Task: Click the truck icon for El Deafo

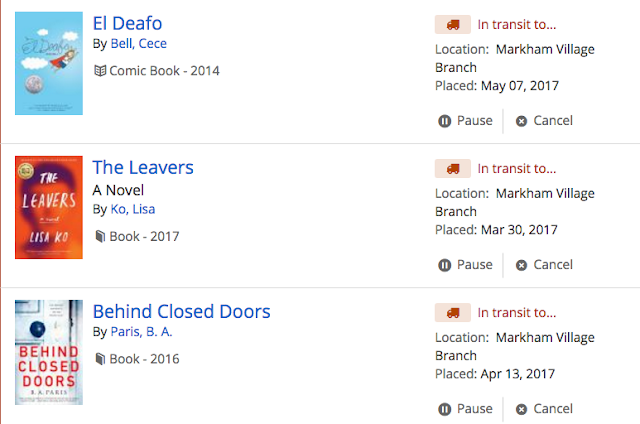Action: pyautogui.click(x=452, y=25)
